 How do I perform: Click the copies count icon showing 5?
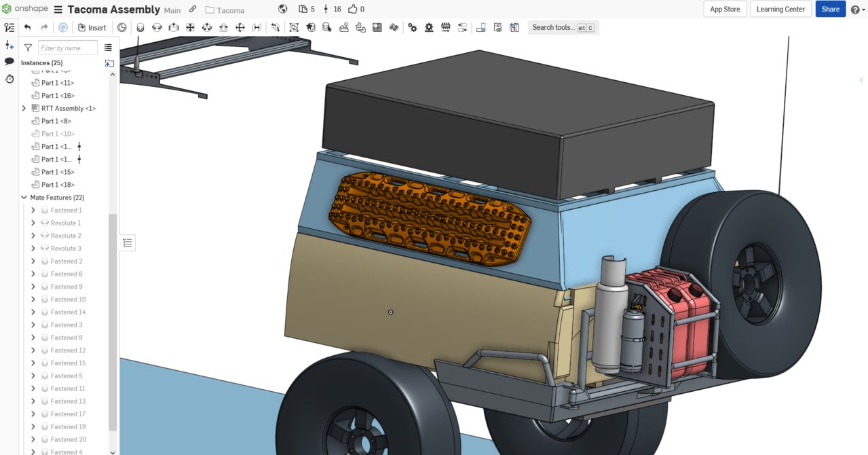click(x=303, y=10)
